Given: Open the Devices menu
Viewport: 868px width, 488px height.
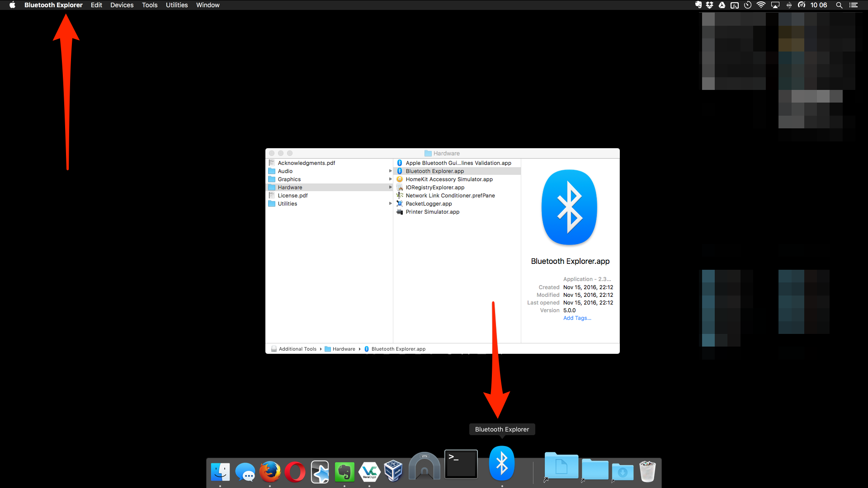Looking at the screenshot, I should tap(122, 5).
